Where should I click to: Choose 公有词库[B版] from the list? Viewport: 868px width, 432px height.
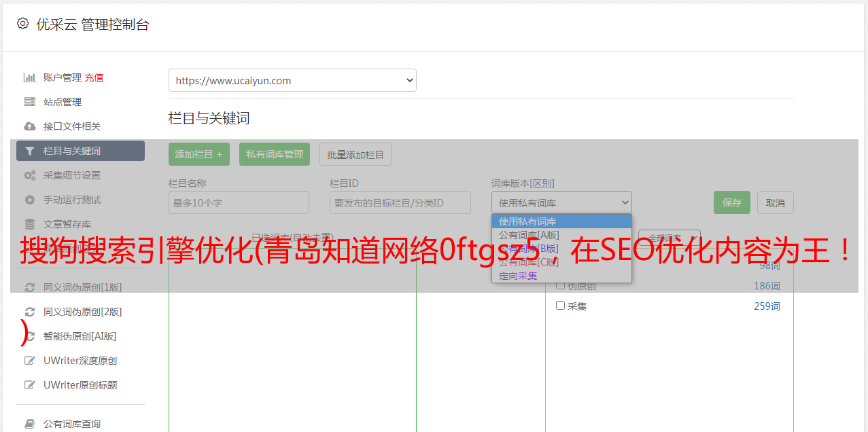click(x=561, y=249)
